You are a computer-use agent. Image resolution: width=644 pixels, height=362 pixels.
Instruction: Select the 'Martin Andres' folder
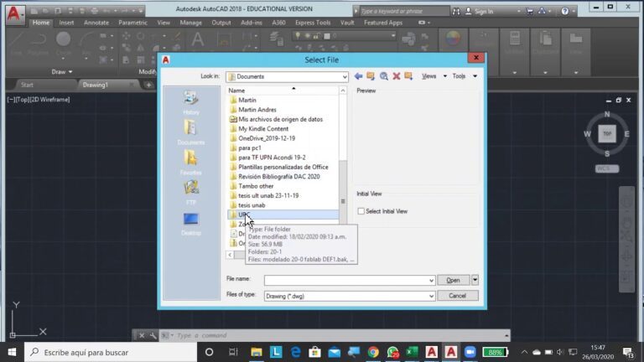tap(257, 110)
